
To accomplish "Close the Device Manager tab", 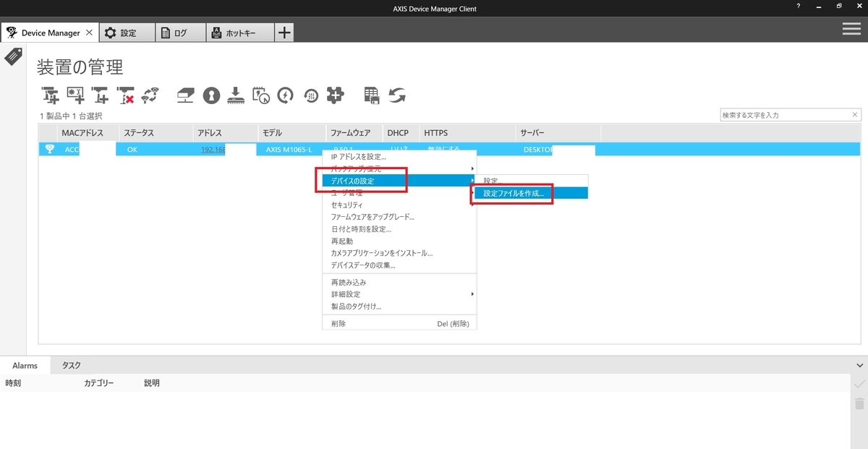I will [89, 33].
